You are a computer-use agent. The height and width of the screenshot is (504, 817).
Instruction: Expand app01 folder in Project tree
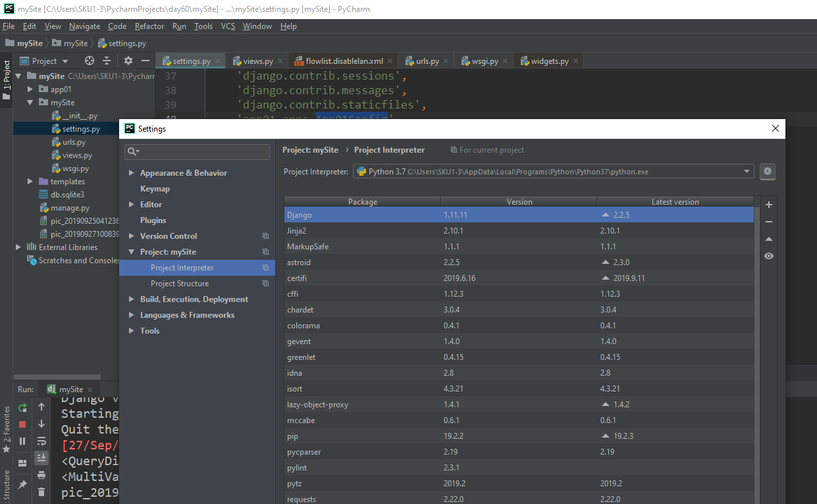click(x=30, y=89)
